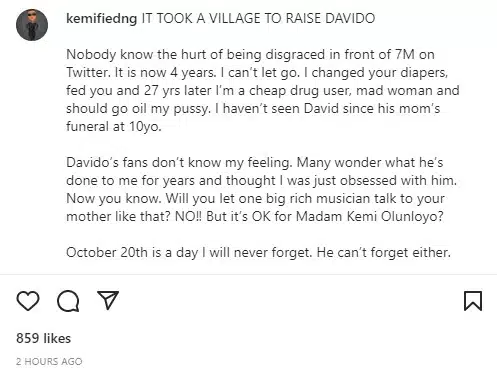Select the headline "IT TOOK A VILLAGE TO RAISE DAVIDO"
The width and height of the screenshot is (497, 371).
pos(258,18)
